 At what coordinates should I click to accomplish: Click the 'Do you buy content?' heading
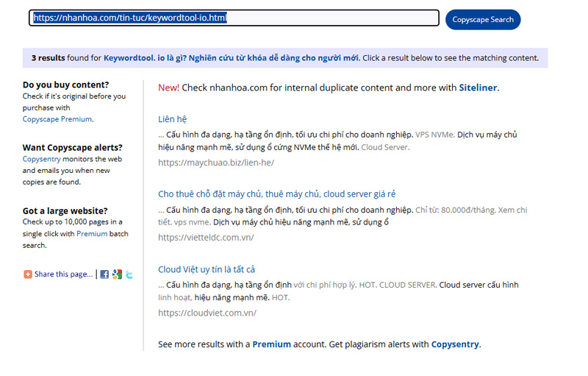pos(65,85)
